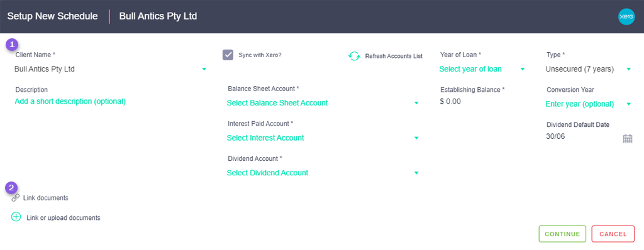Click the CANCEL button
The height and width of the screenshot is (250, 644).
(613, 234)
